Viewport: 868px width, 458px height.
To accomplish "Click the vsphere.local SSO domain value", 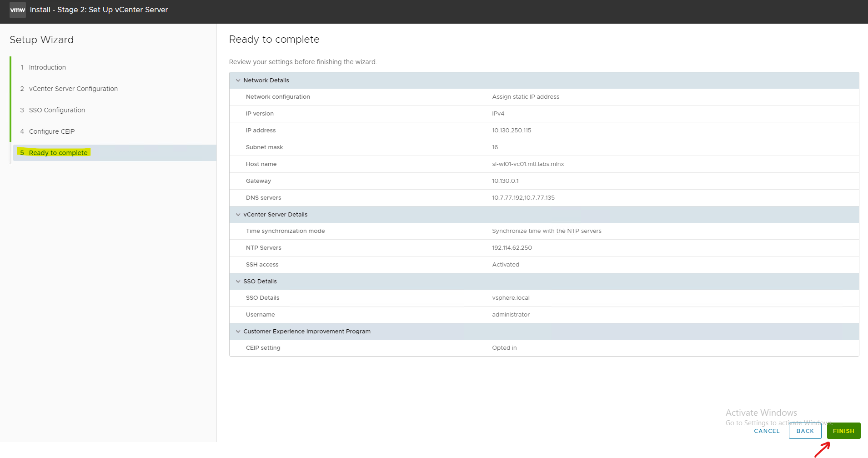I will click(x=511, y=298).
